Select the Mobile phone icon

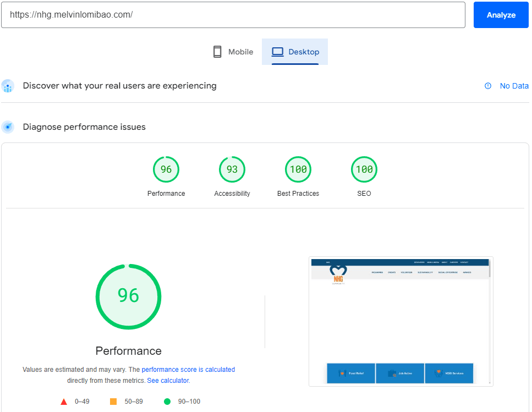tap(217, 51)
